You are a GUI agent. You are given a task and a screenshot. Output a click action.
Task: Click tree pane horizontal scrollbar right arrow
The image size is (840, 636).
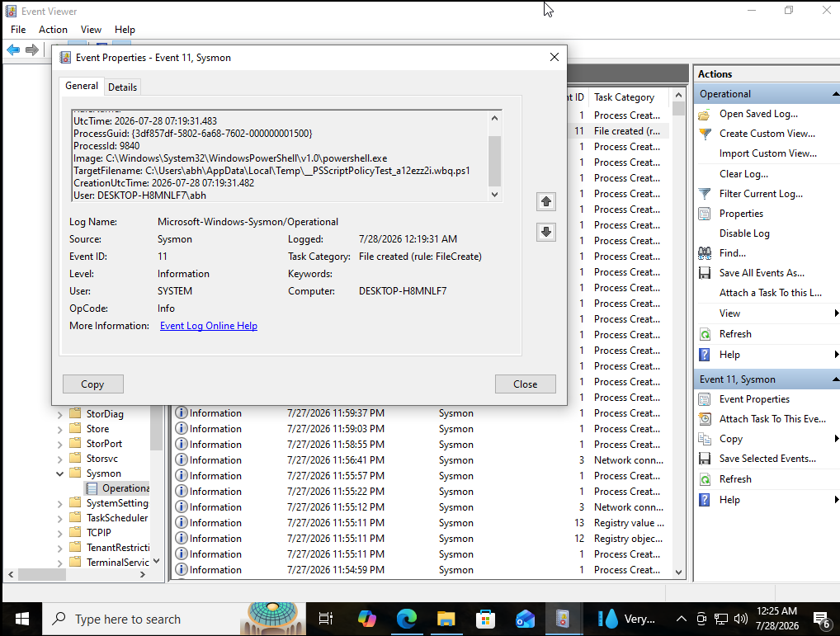pos(143,574)
